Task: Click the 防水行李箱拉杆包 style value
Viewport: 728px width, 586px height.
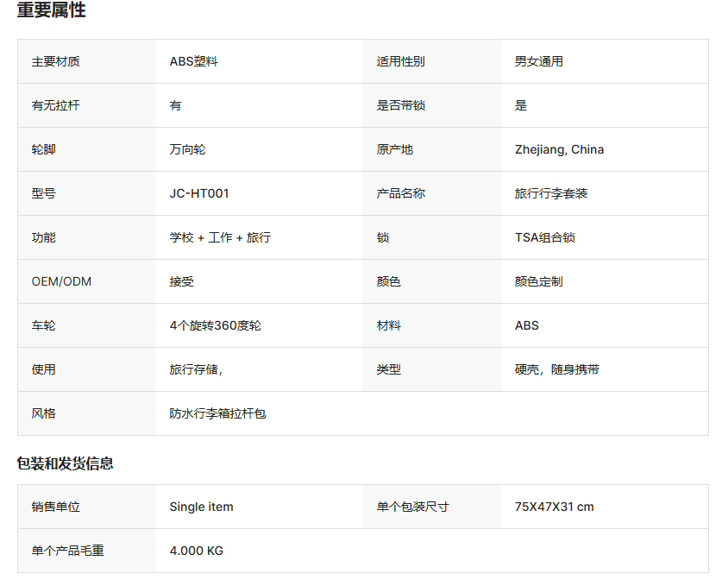Action: point(217,413)
